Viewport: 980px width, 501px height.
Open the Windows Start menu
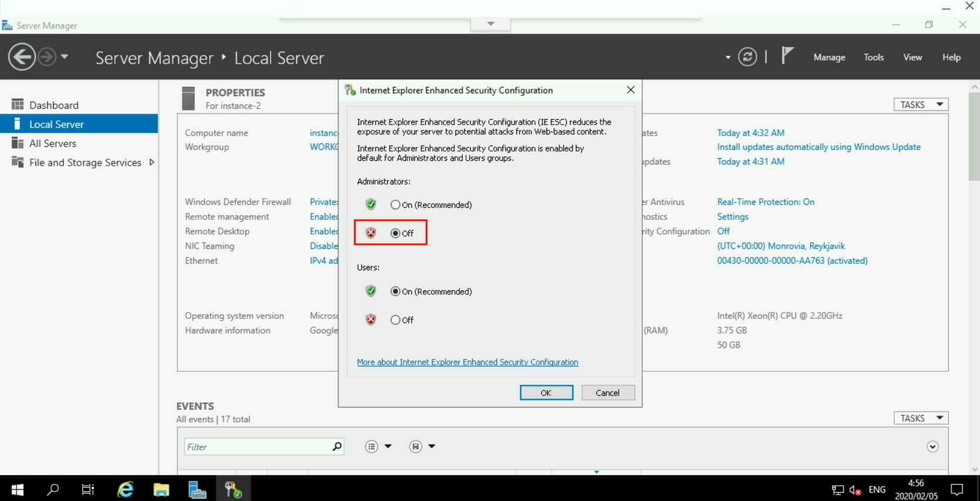pyautogui.click(x=18, y=489)
